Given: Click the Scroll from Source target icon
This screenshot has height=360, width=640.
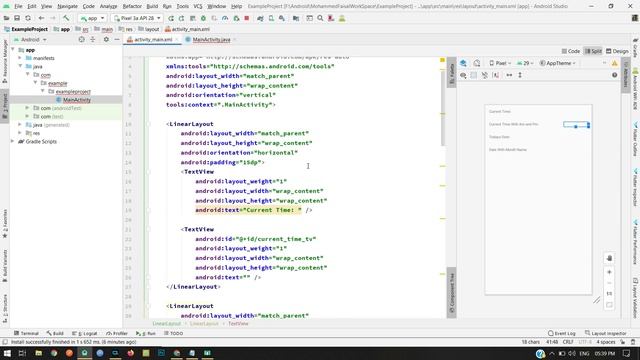Looking at the screenshot, I should tap(82, 40).
